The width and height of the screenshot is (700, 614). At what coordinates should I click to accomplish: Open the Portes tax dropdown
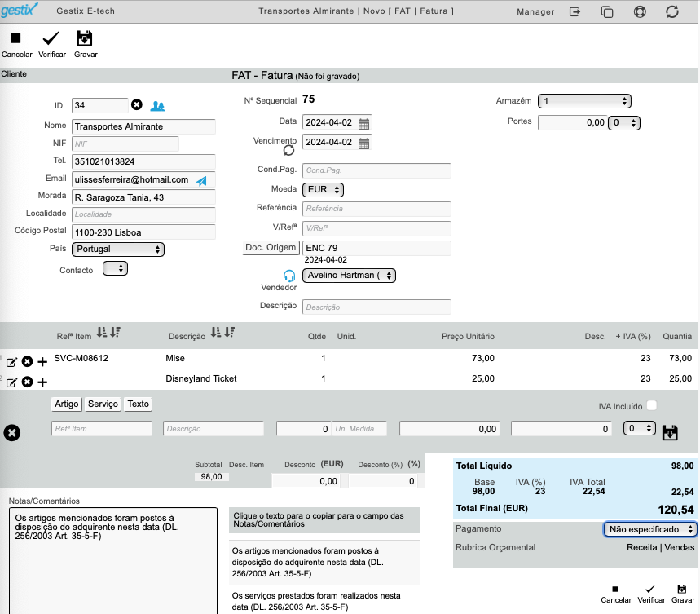[624, 123]
